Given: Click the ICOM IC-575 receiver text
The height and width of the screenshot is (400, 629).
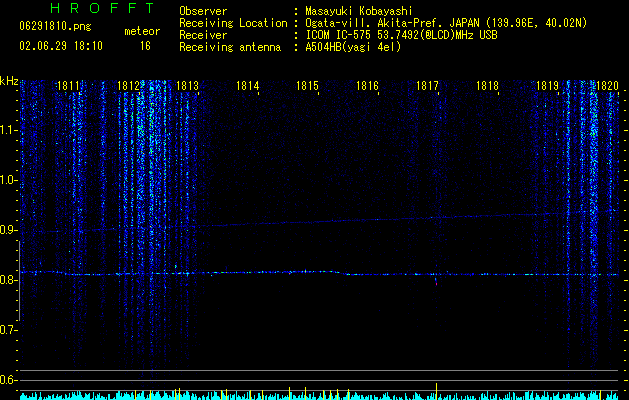Looking at the screenshot, I should pos(401,35).
